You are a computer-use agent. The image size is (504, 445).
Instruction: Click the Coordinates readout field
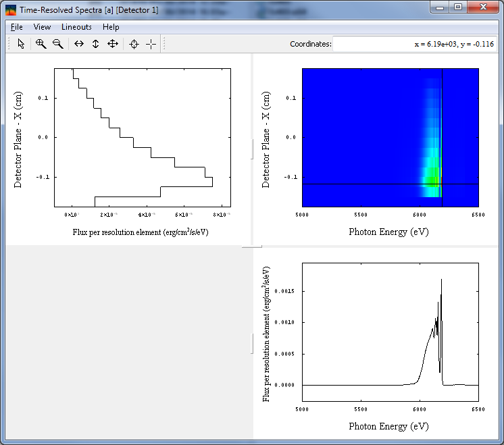415,44
